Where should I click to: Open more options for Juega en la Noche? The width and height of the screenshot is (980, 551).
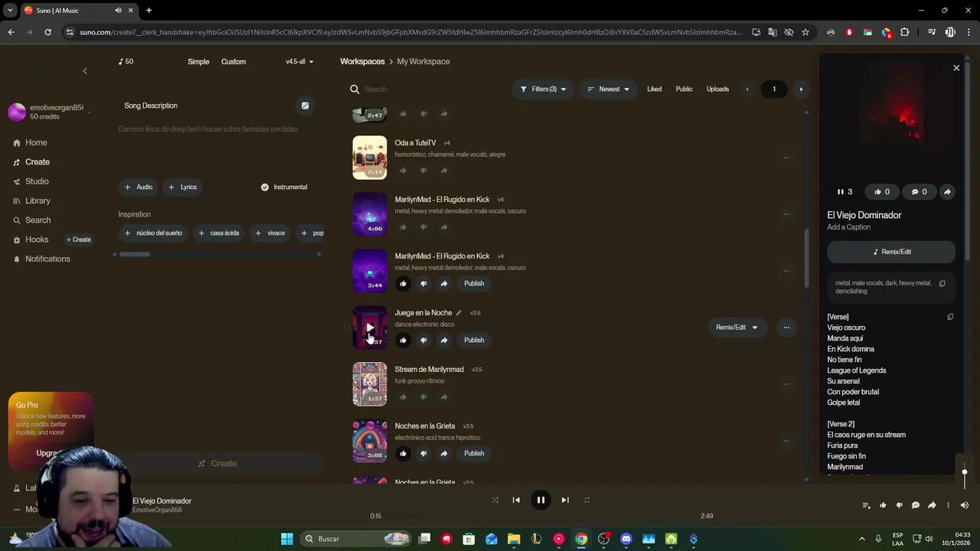coord(786,328)
